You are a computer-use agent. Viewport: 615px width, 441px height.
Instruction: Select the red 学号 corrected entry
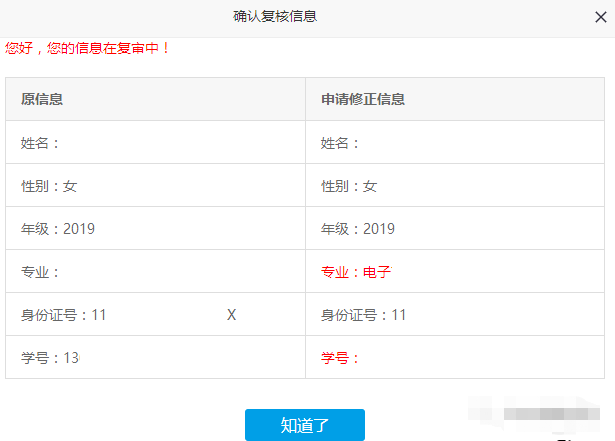click(x=340, y=358)
